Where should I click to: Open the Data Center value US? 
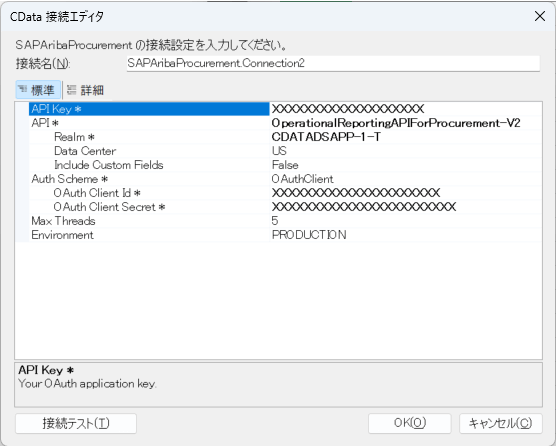point(406,151)
